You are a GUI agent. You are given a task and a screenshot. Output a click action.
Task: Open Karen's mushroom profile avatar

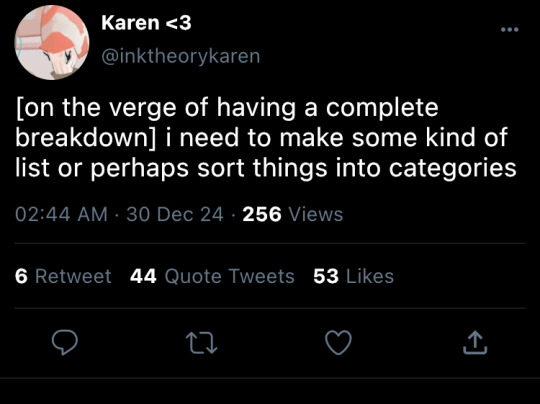click(52, 42)
